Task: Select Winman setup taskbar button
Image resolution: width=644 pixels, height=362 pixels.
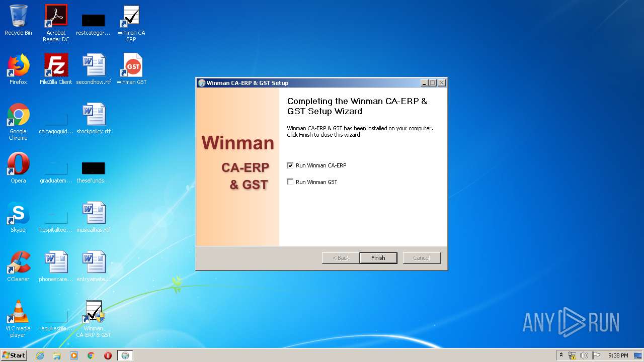Action: pyautogui.click(x=125, y=355)
